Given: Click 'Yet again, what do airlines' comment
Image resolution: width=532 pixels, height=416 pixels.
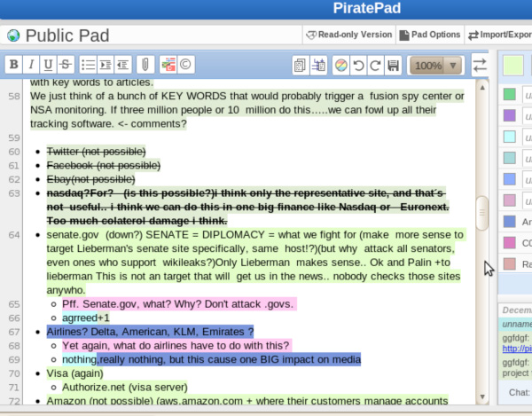Looking at the screenshot, I should (176, 346).
